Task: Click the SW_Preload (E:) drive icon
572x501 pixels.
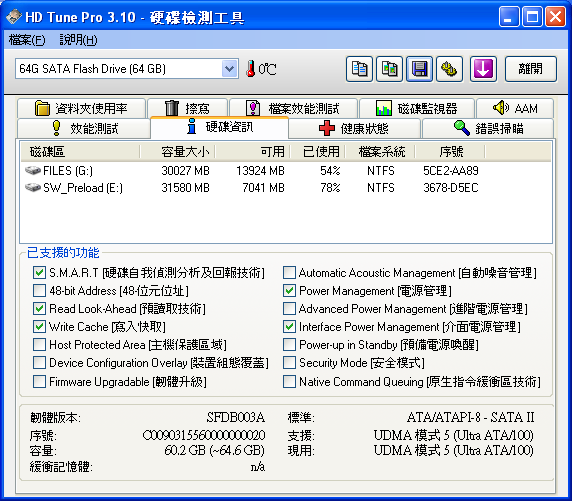Action: click(x=33, y=188)
